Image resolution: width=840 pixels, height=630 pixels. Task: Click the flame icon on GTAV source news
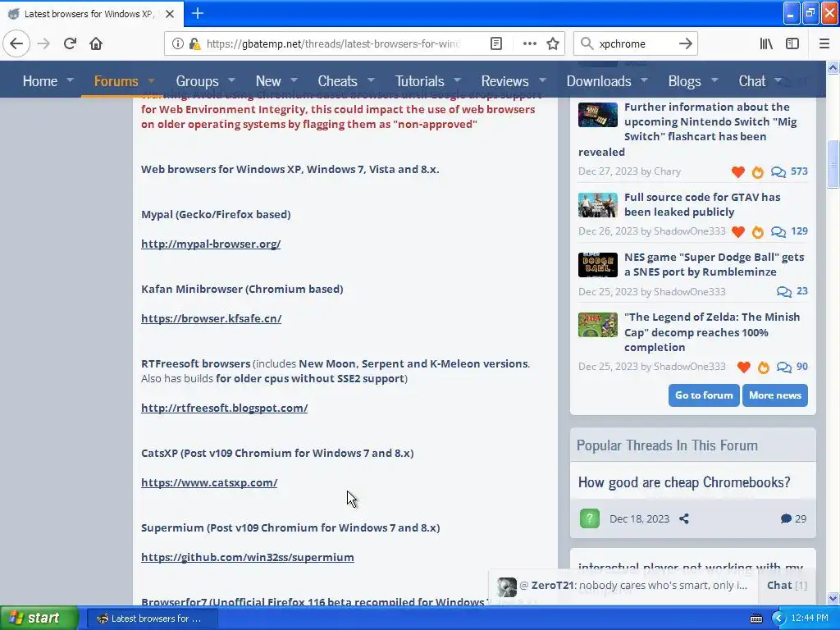757,231
